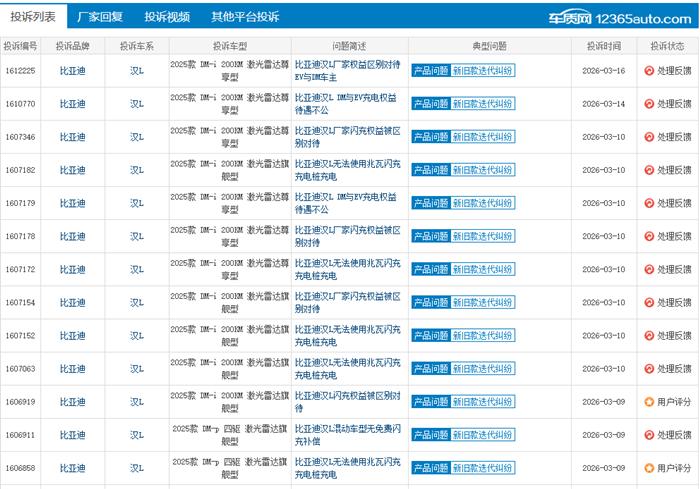Screen dimensions: 700x489
Task: Open the 投诉视频 tab
Action: [x=166, y=17]
